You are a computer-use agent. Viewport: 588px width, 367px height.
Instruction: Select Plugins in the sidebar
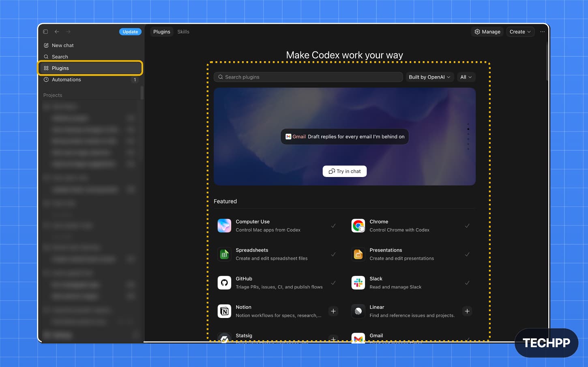[91, 68]
